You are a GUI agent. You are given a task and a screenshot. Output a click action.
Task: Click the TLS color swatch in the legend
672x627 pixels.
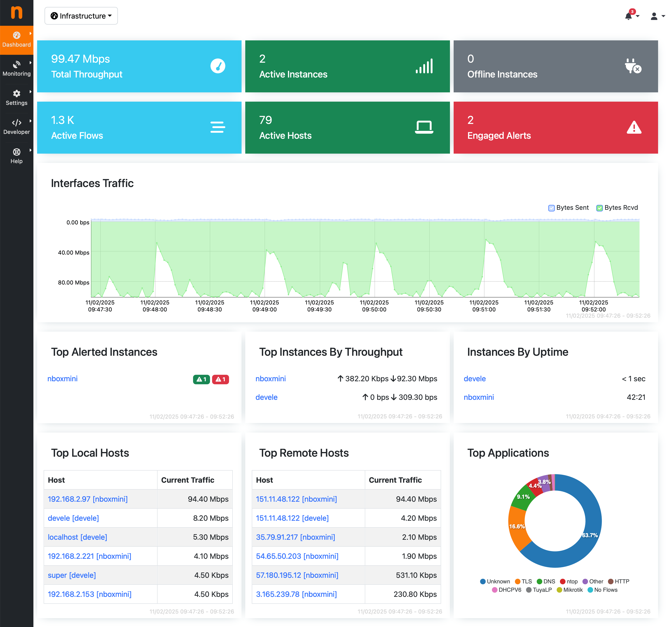tap(517, 581)
